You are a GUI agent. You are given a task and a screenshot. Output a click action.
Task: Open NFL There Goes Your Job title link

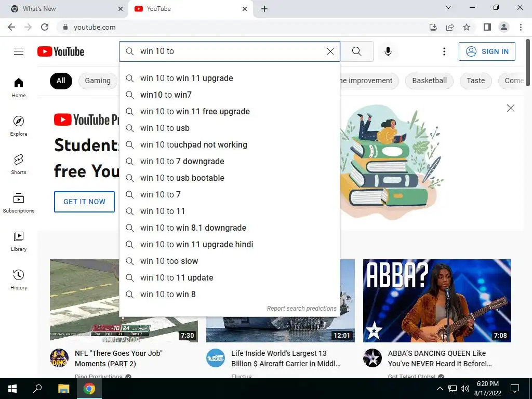pyautogui.click(x=119, y=358)
